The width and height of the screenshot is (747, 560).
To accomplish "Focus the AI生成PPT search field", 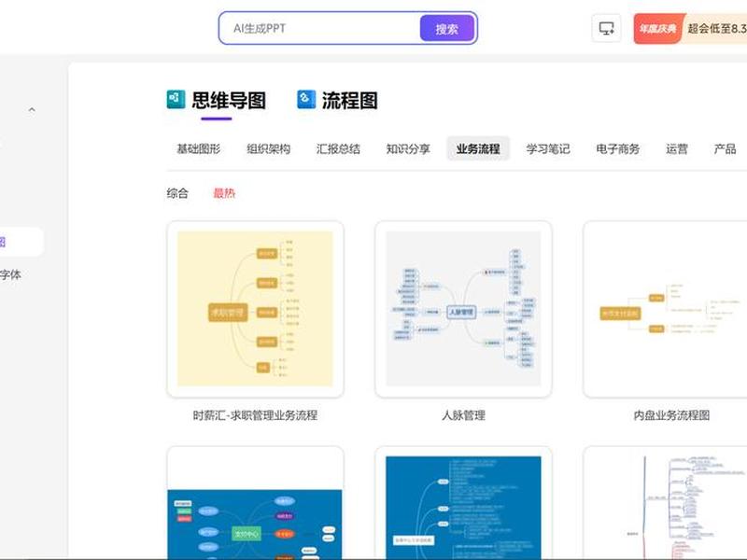I will pos(320,29).
